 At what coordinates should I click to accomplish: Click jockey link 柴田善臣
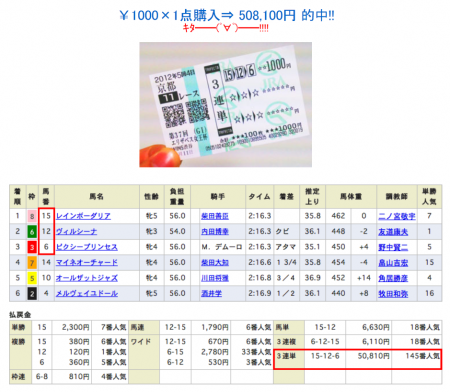(x=215, y=216)
